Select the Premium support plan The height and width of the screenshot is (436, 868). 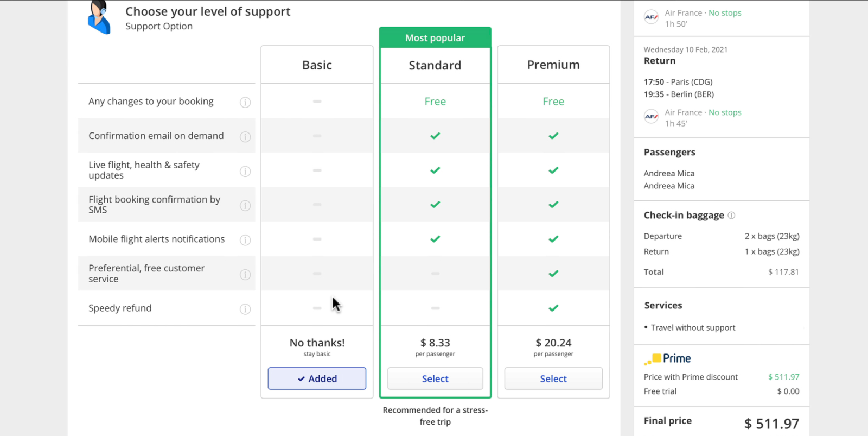click(x=553, y=378)
